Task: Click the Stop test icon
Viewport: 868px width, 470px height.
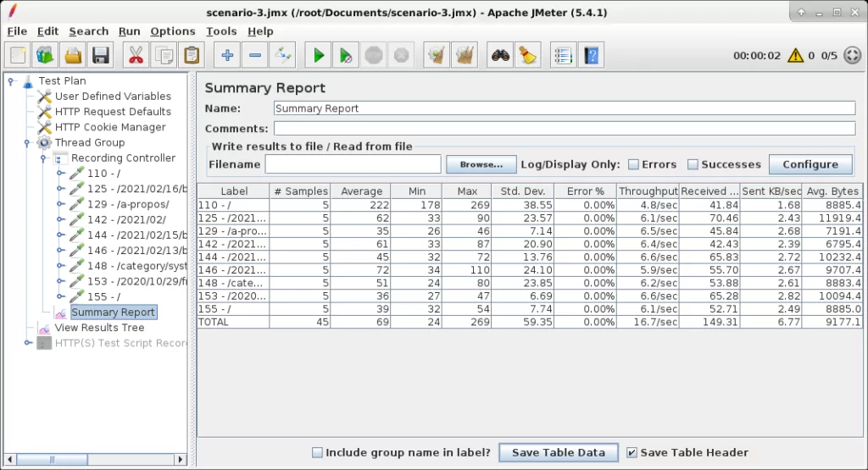Action: point(374,55)
